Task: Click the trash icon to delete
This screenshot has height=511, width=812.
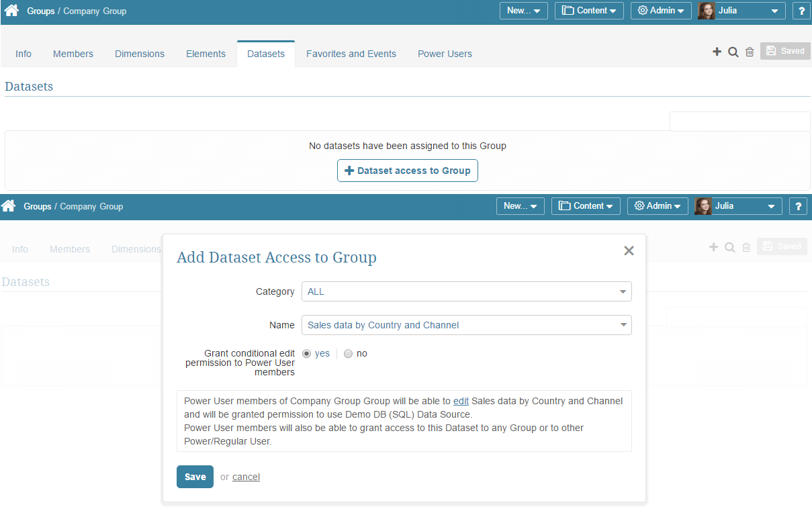Action: pos(750,51)
